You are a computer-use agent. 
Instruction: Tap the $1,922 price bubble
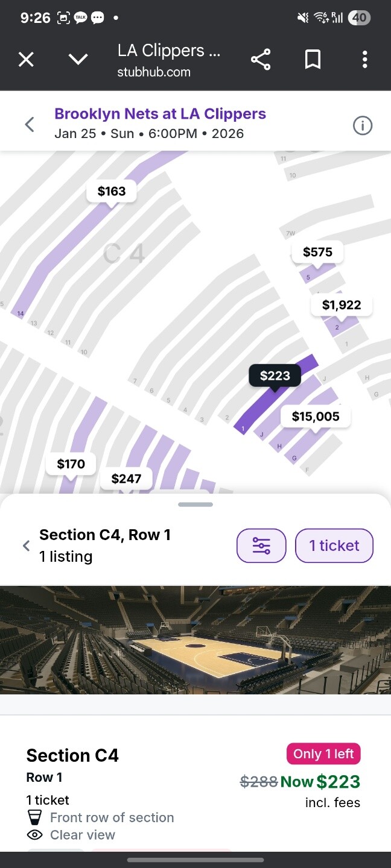[x=342, y=305]
